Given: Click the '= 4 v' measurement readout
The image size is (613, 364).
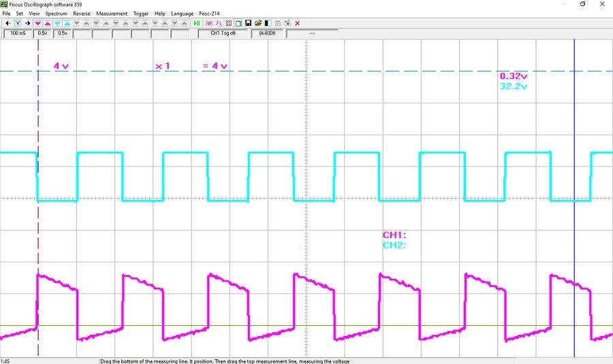Looking at the screenshot, I should (215, 66).
